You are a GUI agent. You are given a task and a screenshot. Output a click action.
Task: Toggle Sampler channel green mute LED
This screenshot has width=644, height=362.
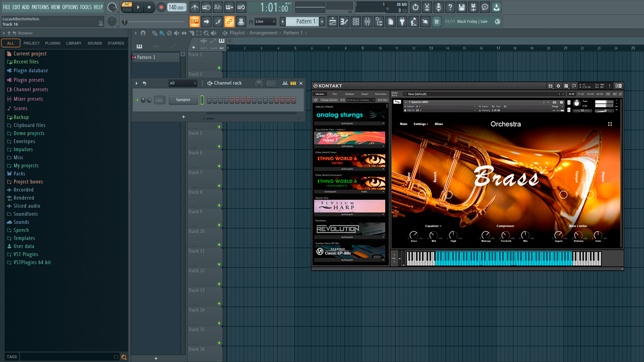pyautogui.click(x=137, y=100)
